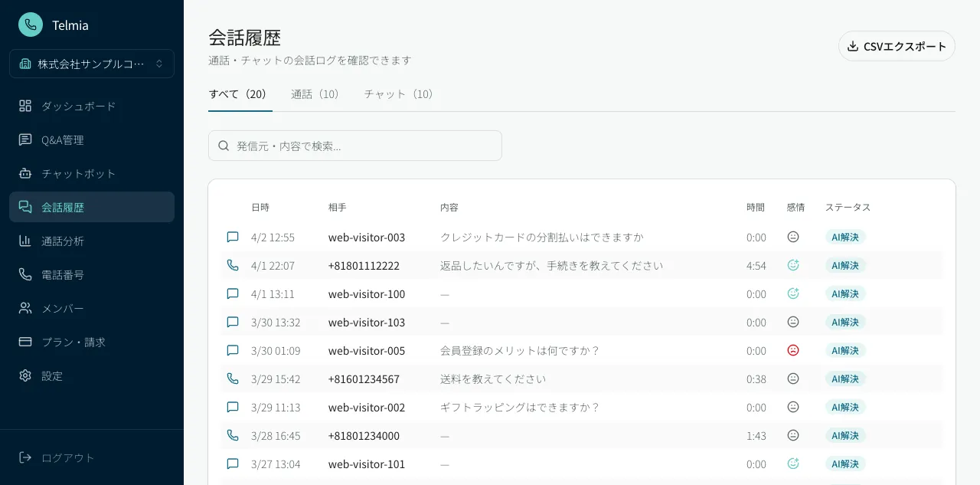The width and height of the screenshot is (980, 485).
Task: Click the 電話番号 phone icon in sidebar
Action: point(25,274)
